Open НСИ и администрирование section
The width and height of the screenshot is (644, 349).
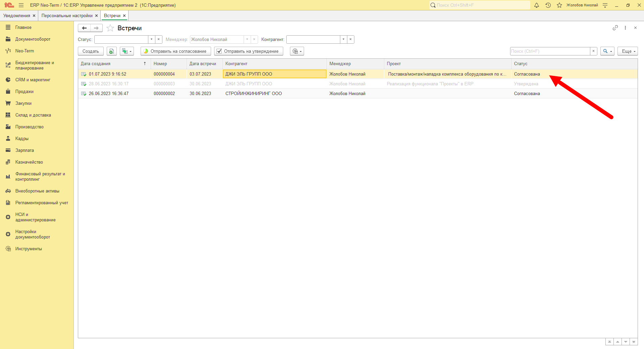(35, 217)
